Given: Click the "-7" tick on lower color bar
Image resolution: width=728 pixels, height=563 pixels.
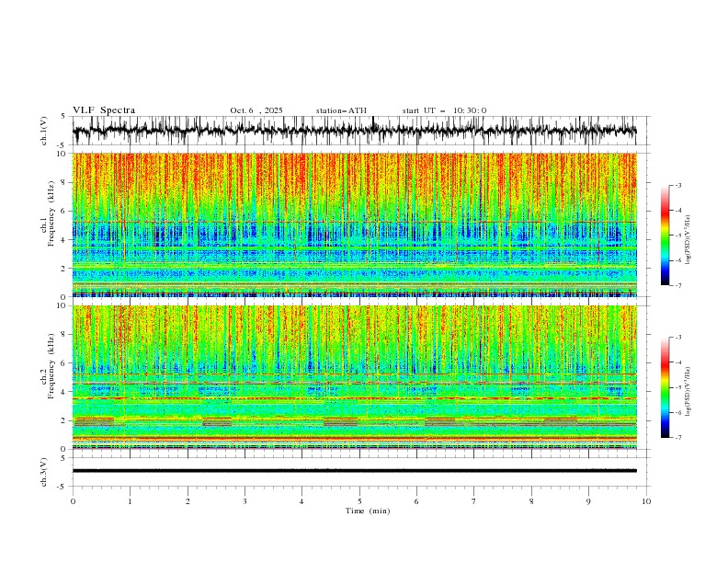Looking at the screenshot, I should pos(677,437).
